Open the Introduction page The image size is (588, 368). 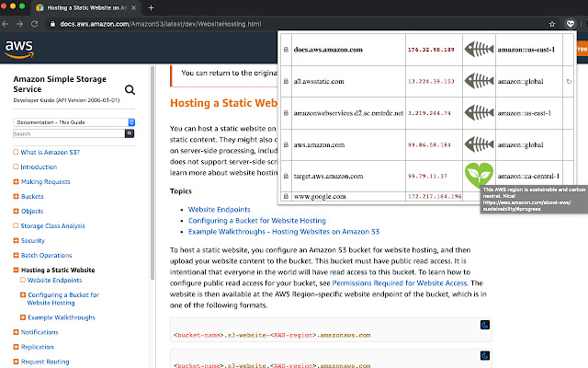pos(39,167)
